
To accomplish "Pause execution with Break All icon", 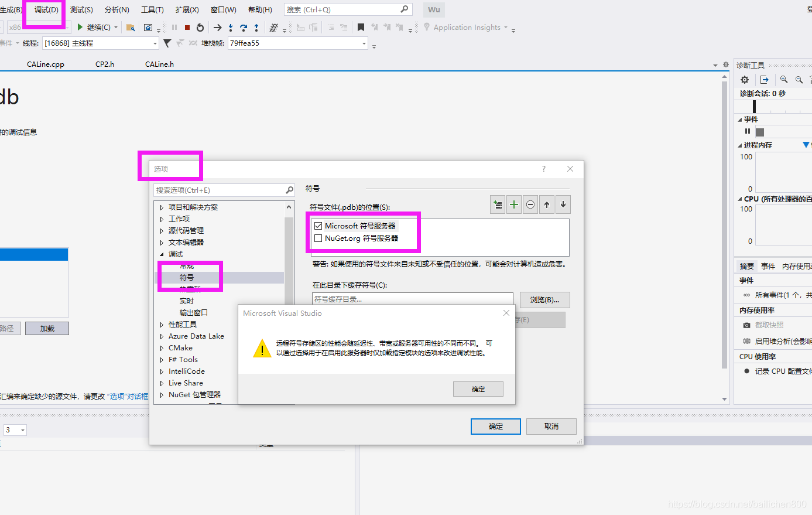I will pyautogui.click(x=174, y=28).
